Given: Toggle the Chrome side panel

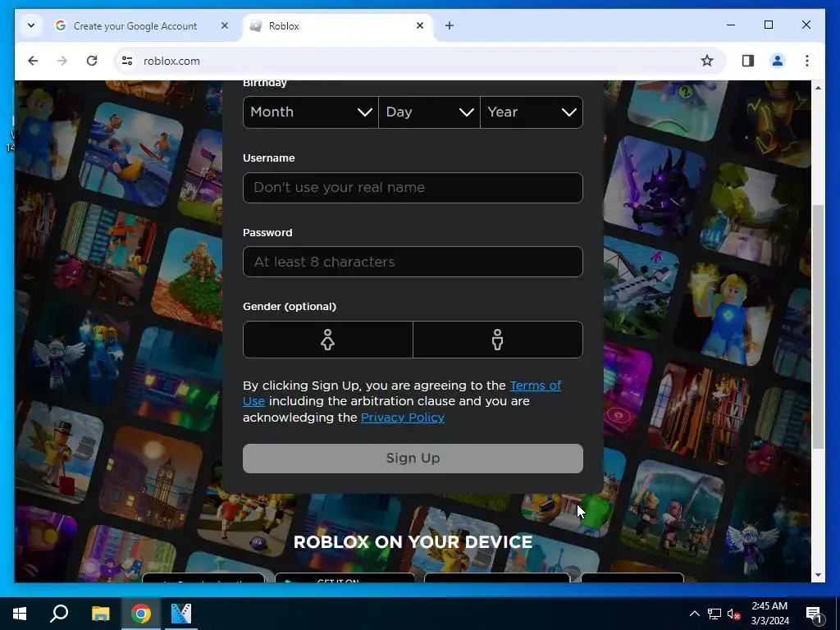Looking at the screenshot, I should pyautogui.click(x=748, y=61).
